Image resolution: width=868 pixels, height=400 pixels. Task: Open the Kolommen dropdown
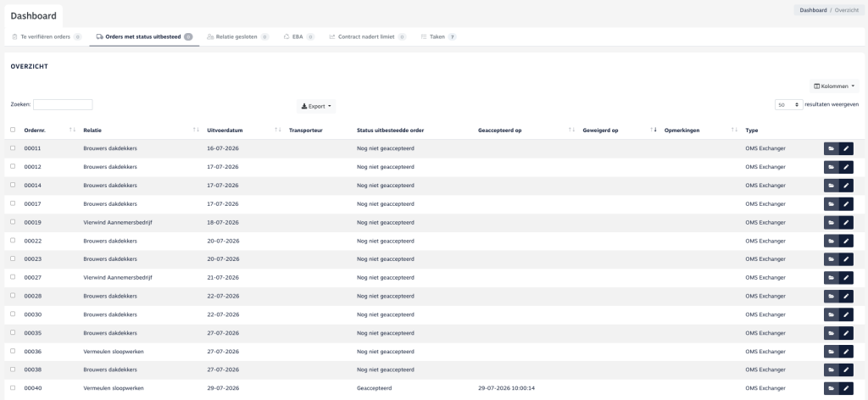click(x=834, y=86)
